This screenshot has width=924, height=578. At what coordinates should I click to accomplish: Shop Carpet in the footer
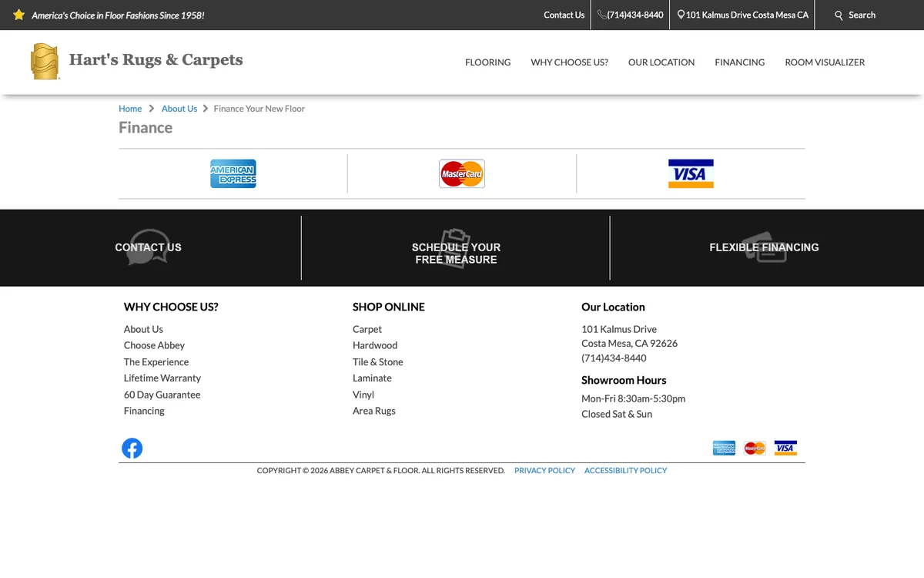pos(367,329)
